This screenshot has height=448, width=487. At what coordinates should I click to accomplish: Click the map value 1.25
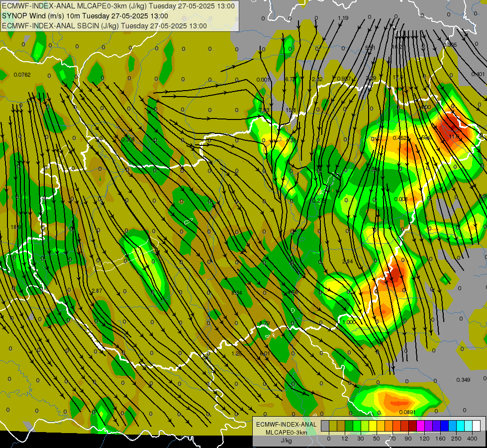click(x=237, y=353)
